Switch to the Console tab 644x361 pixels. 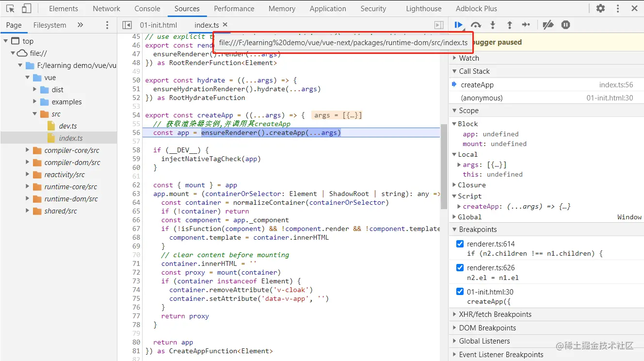147,9
